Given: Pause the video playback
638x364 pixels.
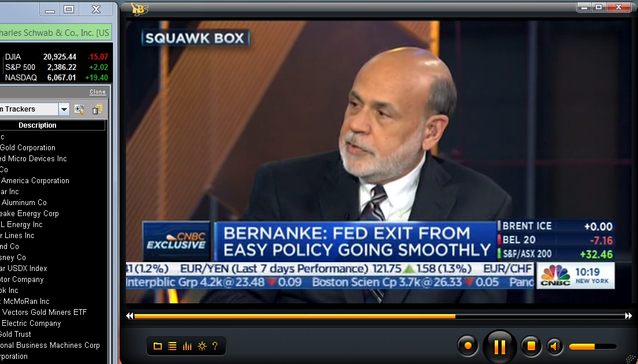Looking at the screenshot, I should coord(499,347).
